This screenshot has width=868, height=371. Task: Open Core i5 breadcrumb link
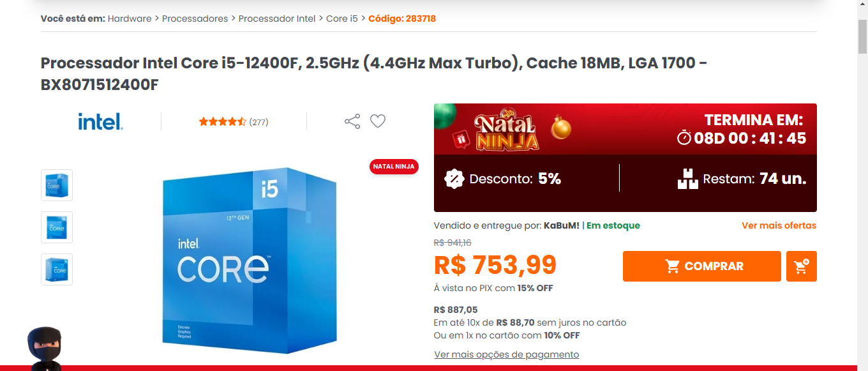(x=342, y=19)
